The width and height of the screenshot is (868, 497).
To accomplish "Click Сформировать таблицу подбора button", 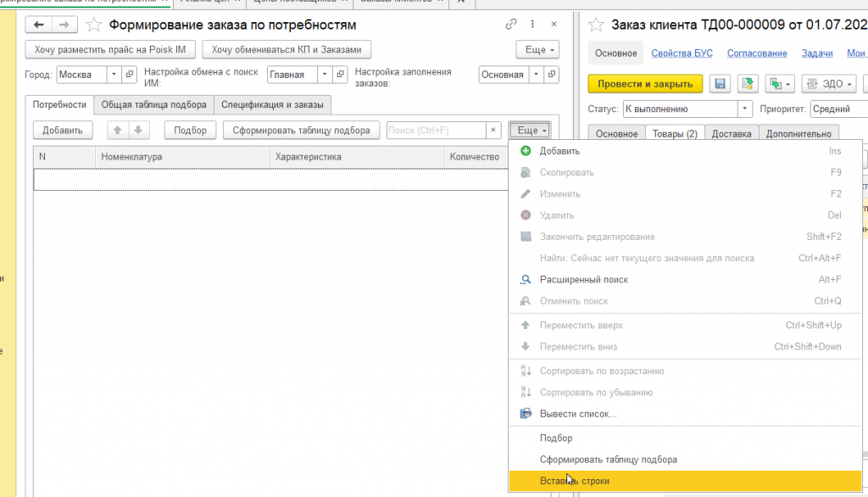I will click(301, 131).
